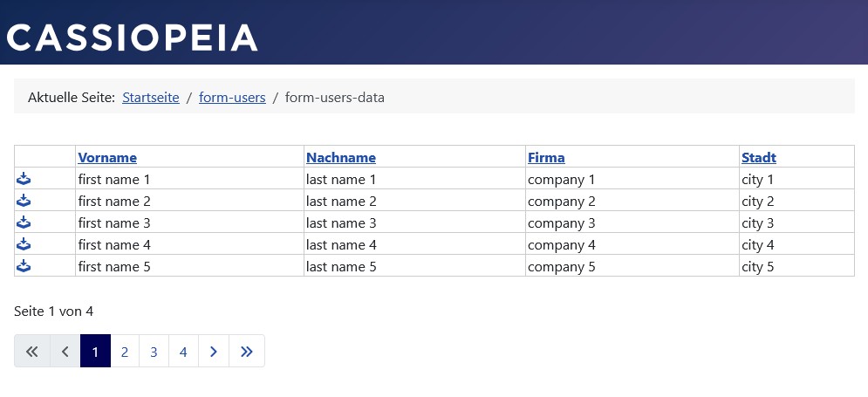Click download icon for first name 4 row
The width and height of the screenshot is (868, 397).
point(24,244)
